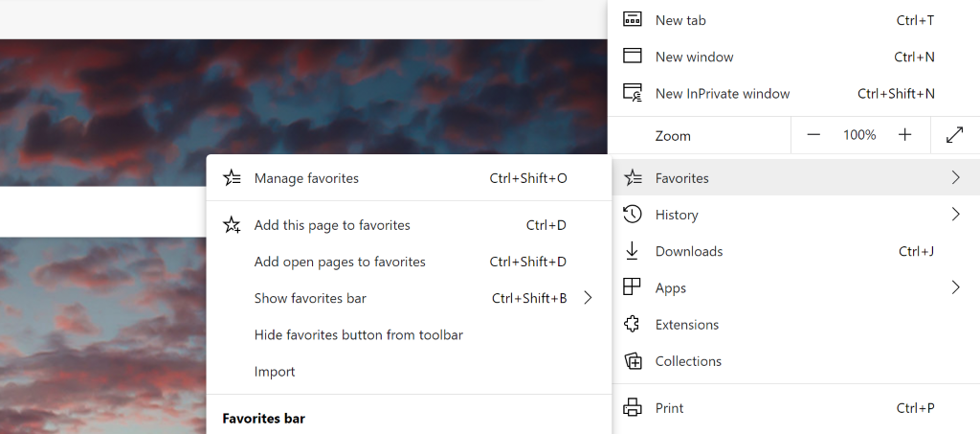Image resolution: width=980 pixels, height=434 pixels.
Task: Click the New tab icon
Action: pos(632,19)
